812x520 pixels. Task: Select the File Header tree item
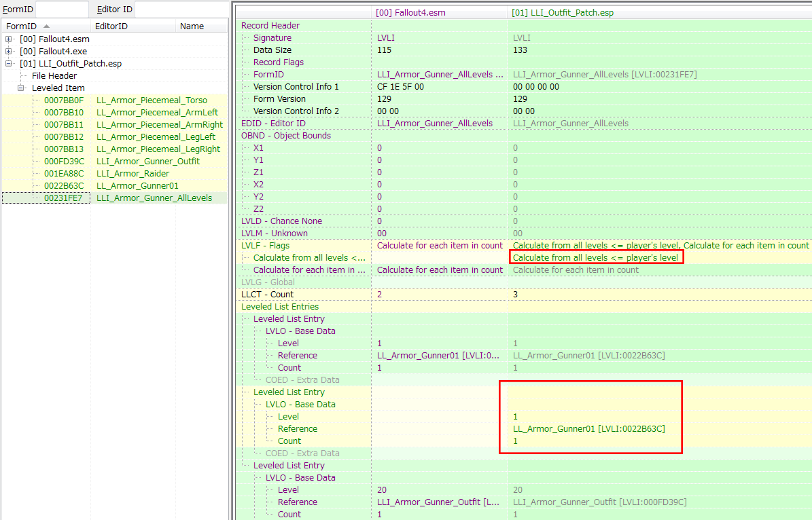click(x=54, y=76)
